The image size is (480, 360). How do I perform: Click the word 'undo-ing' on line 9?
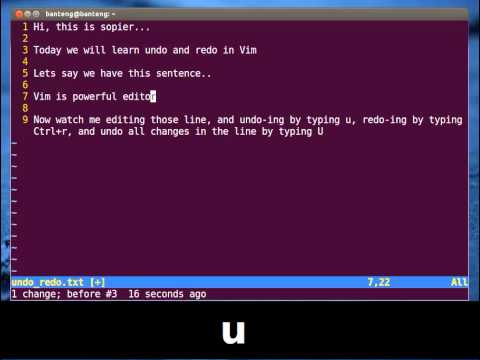pos(262,120)
